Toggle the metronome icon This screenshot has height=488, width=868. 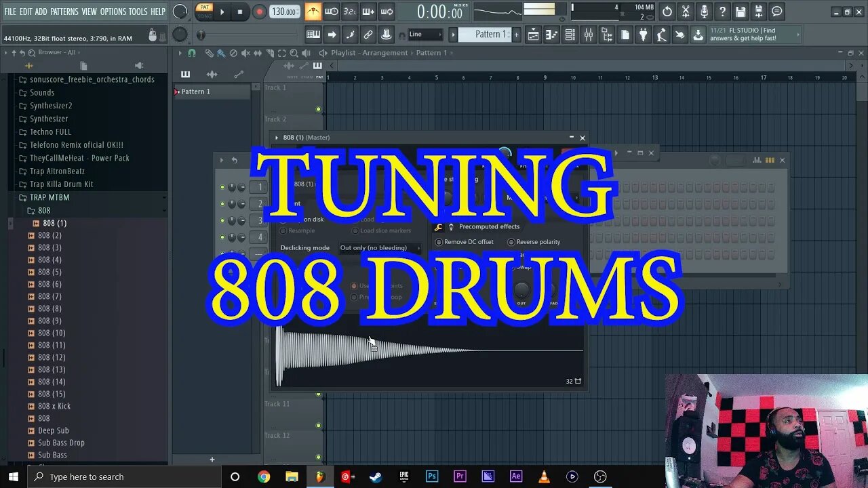313,12
